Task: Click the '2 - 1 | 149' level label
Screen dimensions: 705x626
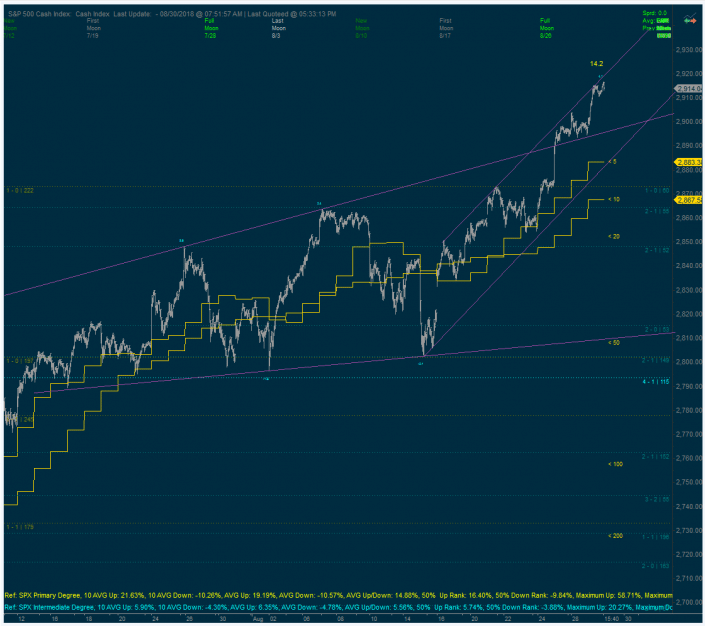Action: coord(656,360)
